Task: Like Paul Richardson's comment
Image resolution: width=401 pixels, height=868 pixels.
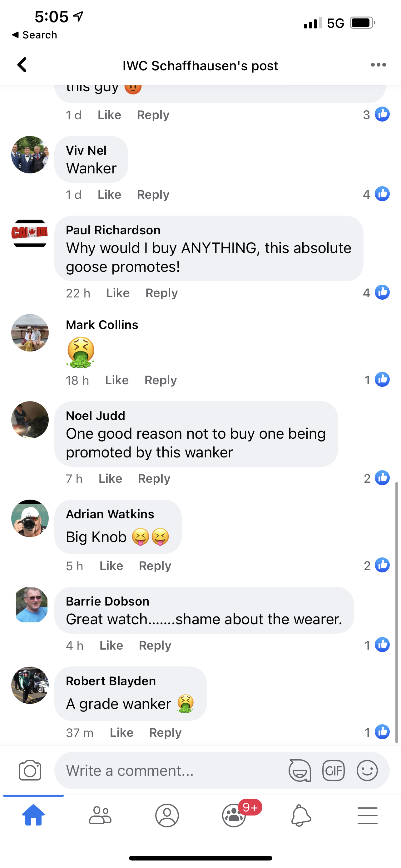Action: 118,293
